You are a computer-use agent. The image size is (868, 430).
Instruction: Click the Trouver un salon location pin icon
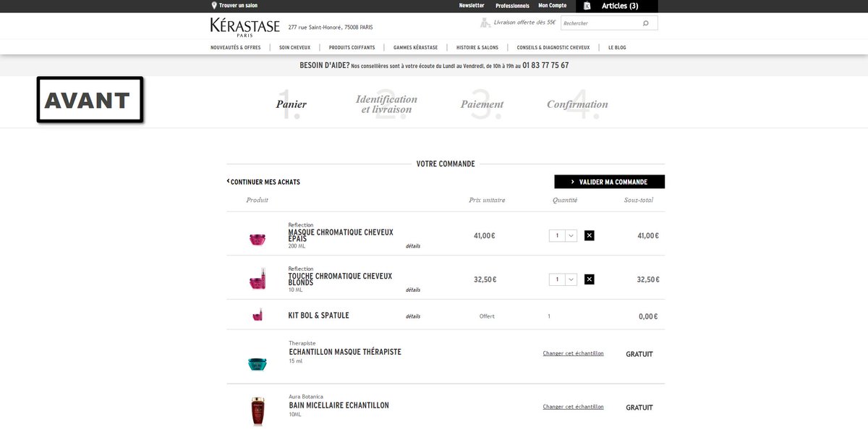coord(214,5)
